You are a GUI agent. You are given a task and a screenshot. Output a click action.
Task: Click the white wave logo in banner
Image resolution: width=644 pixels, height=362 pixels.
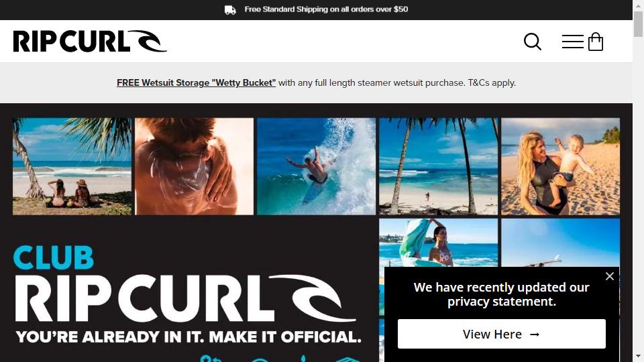pos(313,298)
